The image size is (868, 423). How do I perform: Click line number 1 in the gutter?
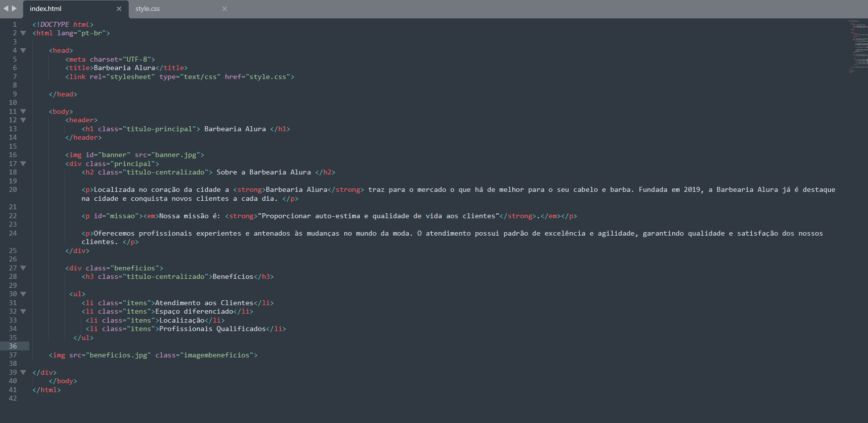click(15, 24)
